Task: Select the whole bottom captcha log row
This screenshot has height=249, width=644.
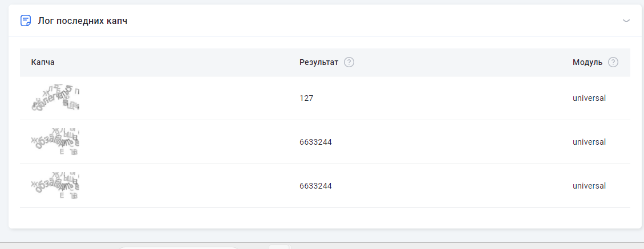Action: click(445, 186)
